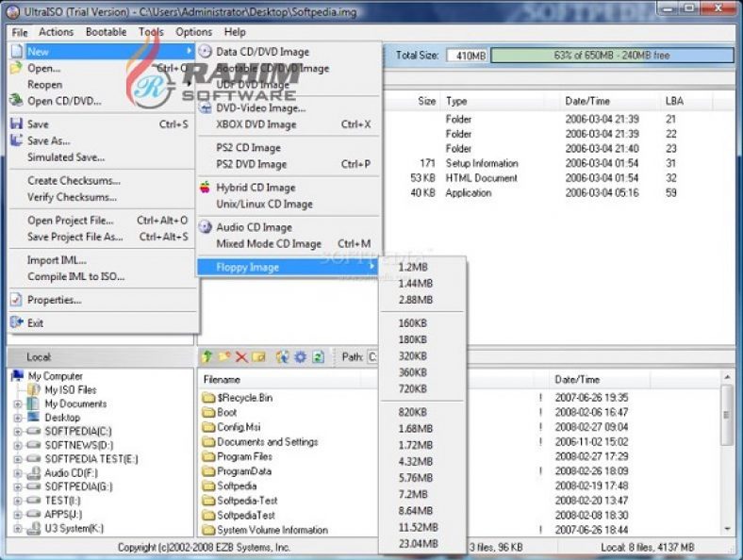Viewport: 743px width, 560px height.
Task: Click the Total Size 410MB field
Action: (x=467, y=56)
